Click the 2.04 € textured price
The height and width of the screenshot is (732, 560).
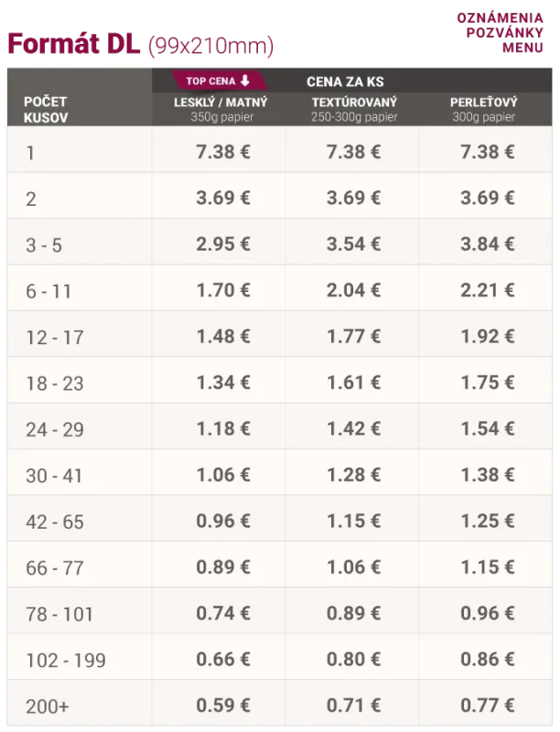353,290
